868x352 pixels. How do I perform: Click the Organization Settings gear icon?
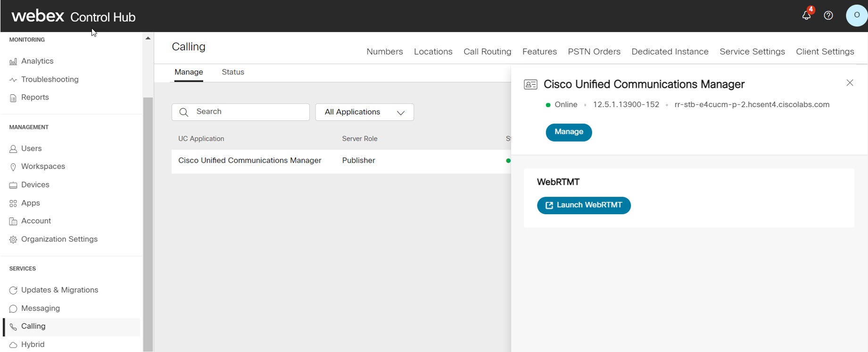pyautogui.click(x=13, y=240)
